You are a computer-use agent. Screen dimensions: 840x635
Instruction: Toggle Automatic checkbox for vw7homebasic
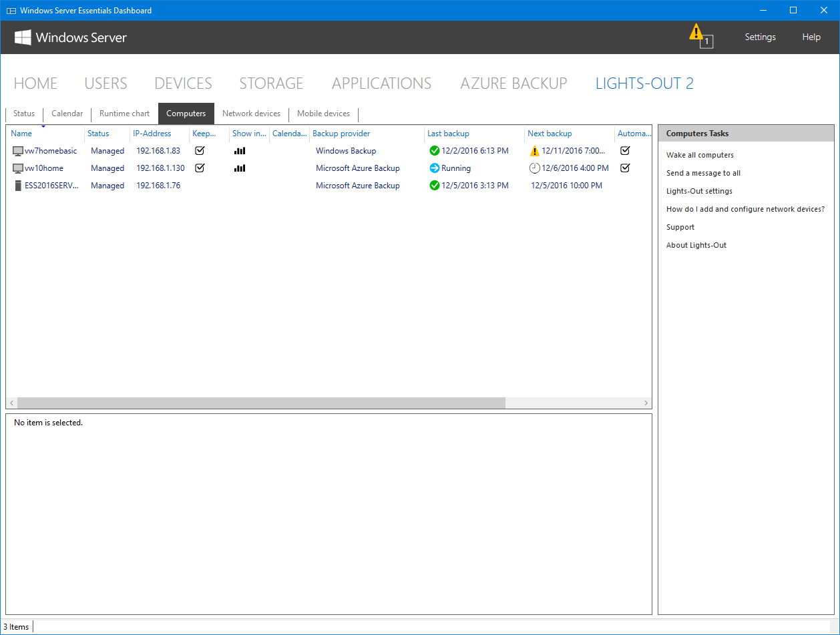click(x=625, y=150)
